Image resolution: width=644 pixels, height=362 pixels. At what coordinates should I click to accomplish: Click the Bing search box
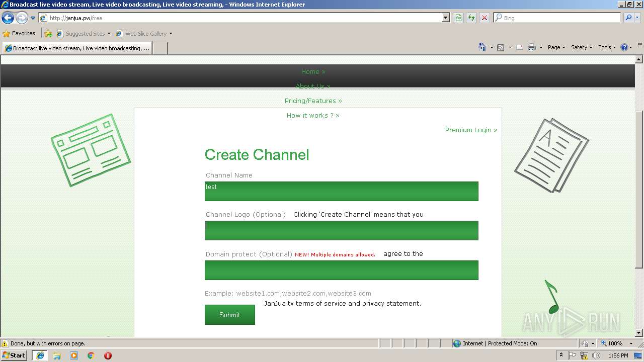557,18
